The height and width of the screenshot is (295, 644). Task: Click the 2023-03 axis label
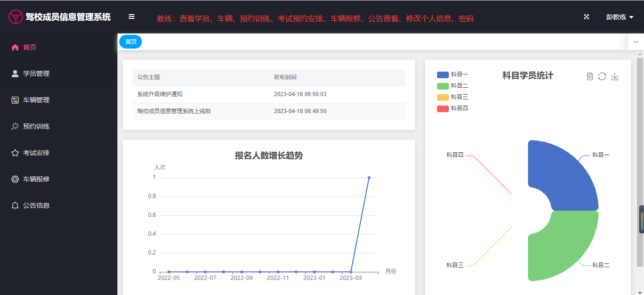pos(351,278)
